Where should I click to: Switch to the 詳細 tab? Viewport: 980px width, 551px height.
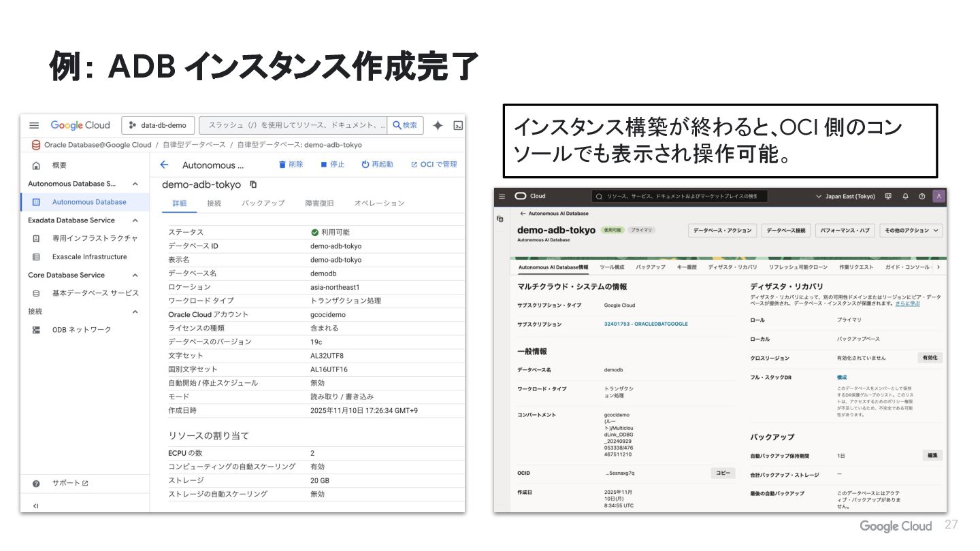[180, 203]
